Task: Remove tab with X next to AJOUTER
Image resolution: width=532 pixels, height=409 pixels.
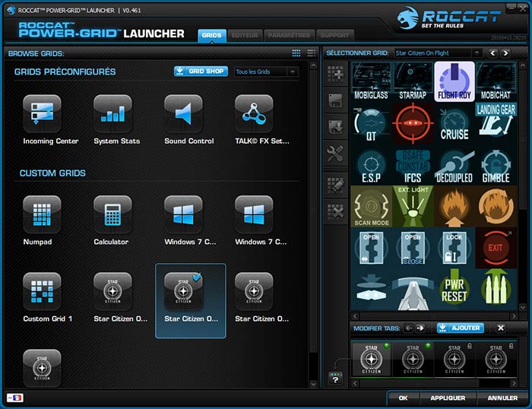Action: [500, 328]
